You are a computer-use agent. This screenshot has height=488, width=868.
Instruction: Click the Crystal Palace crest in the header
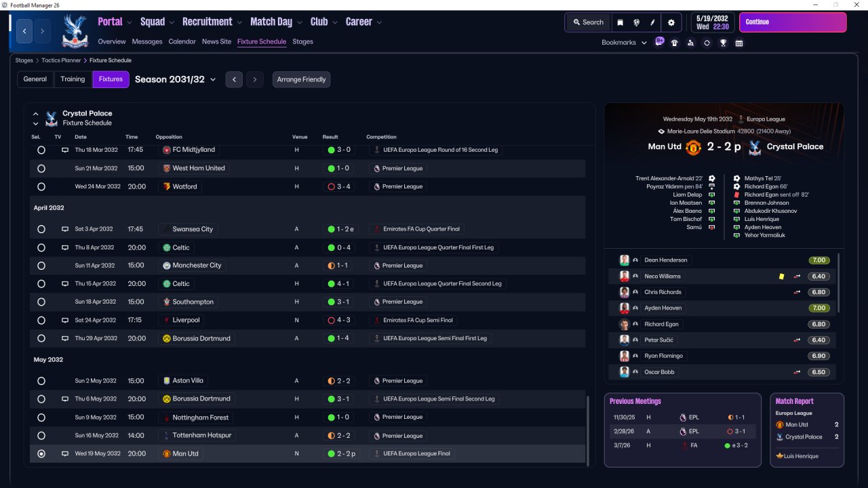tap(75, 30)
